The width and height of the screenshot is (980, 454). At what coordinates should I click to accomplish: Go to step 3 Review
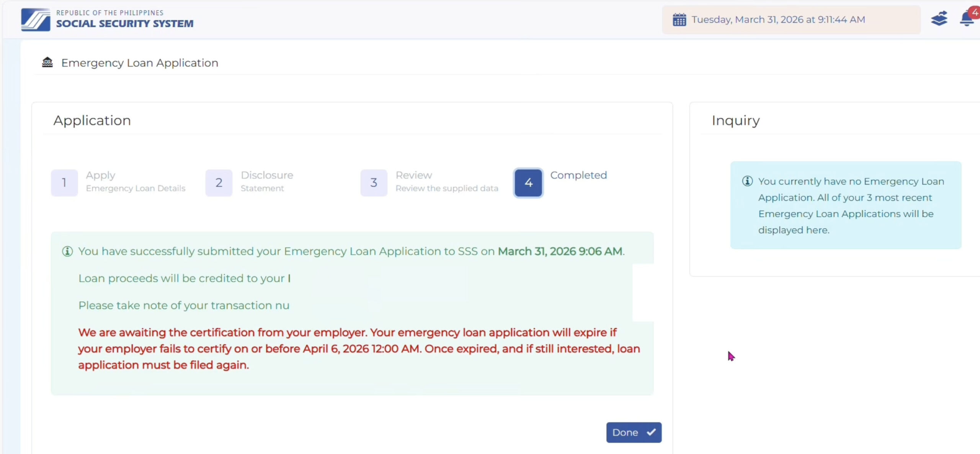point(374,183)
